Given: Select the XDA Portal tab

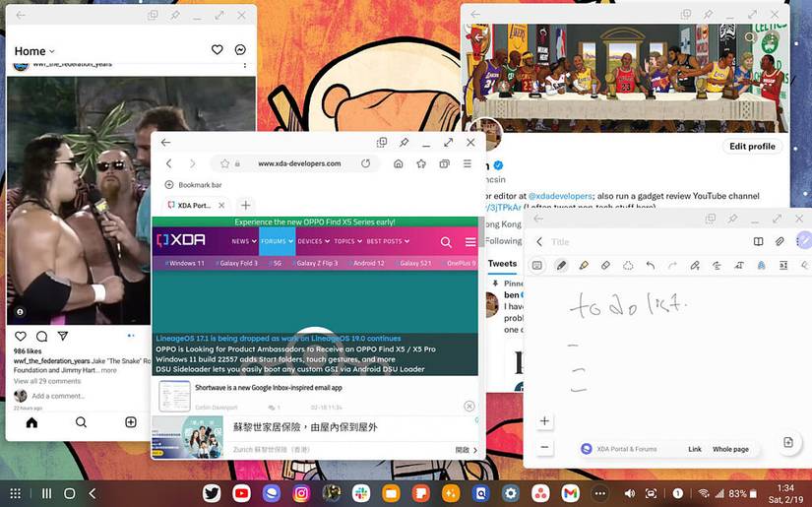Looking at the screenshot, I should tap(194, 206).
